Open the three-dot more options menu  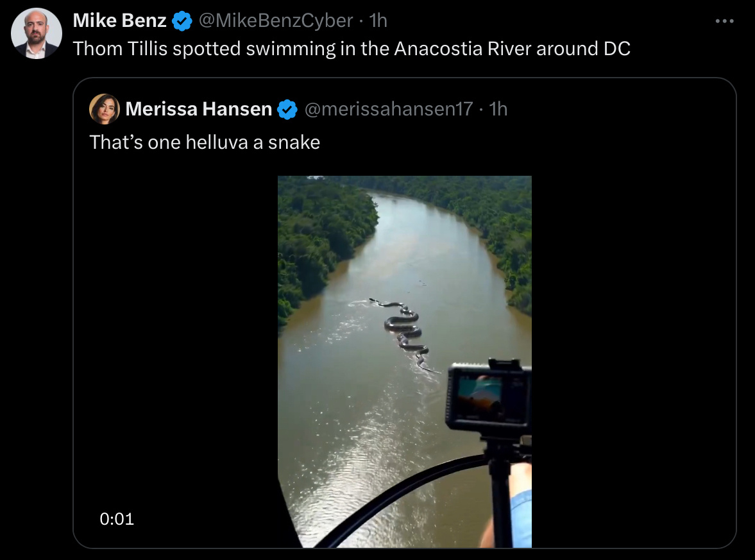[x=724, y=21]
